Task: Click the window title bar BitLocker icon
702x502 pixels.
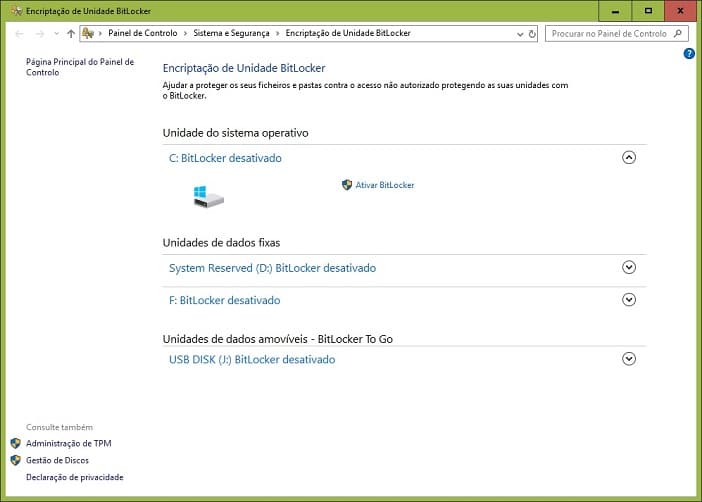Action: click(16, 11)
